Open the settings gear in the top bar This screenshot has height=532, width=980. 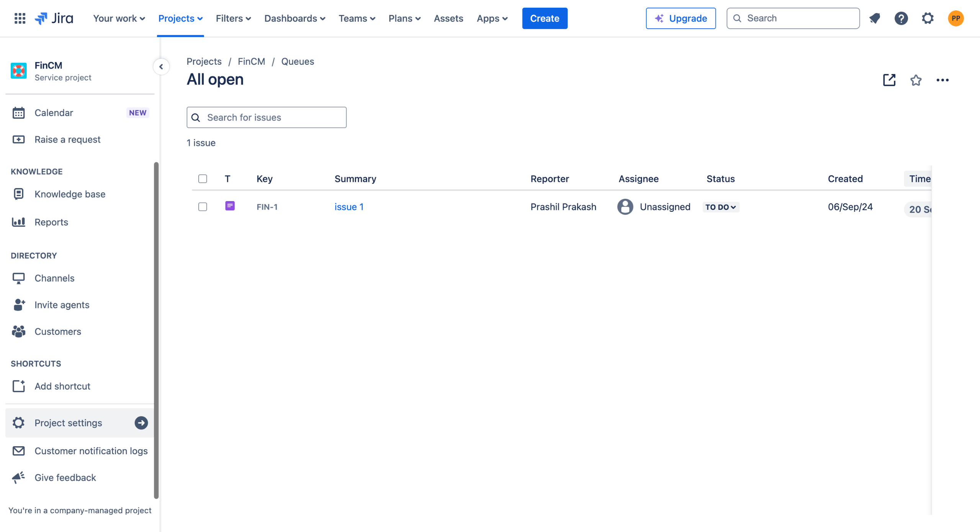pos(928,18)
